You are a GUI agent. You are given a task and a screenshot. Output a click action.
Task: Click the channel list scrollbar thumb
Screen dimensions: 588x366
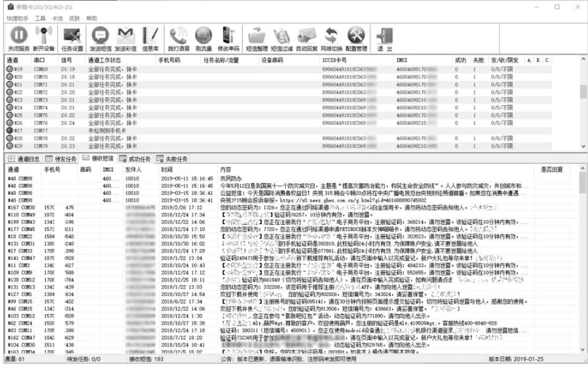pos(583,92)
